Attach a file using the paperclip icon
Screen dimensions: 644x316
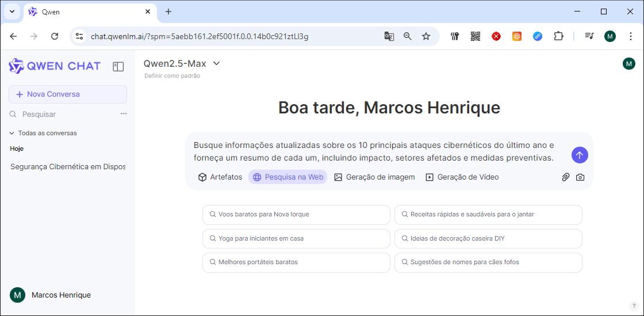[x=566, y=177]
